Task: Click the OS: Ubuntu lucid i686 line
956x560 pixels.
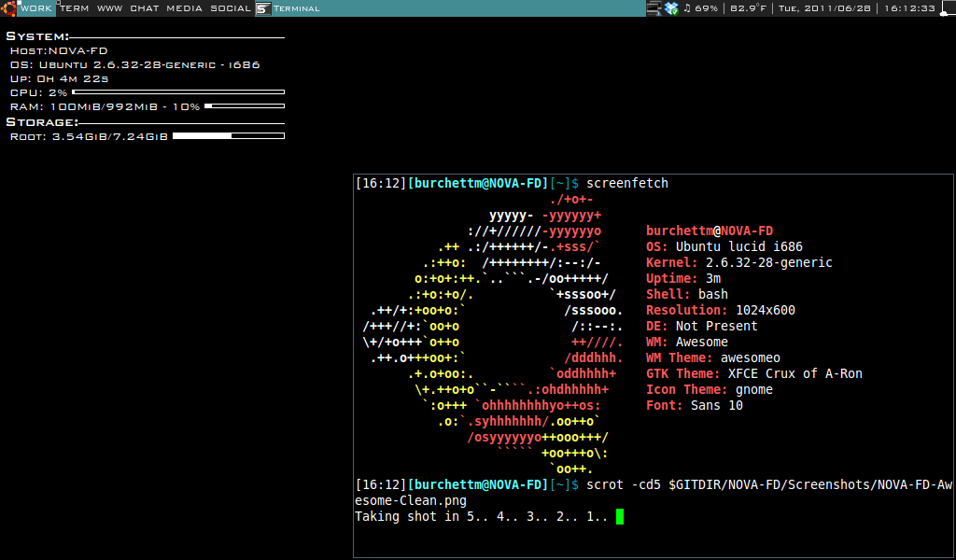Action: pos(724,246)
